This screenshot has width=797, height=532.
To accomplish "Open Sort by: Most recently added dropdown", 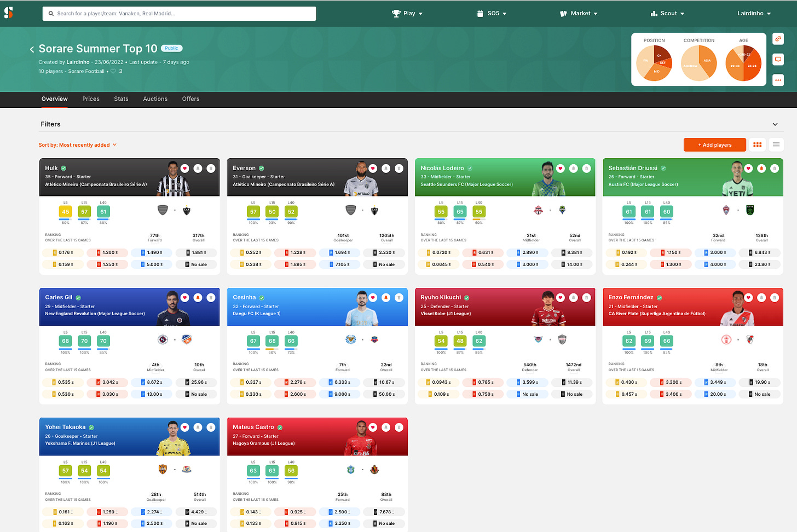I will [x=78, y=145].
